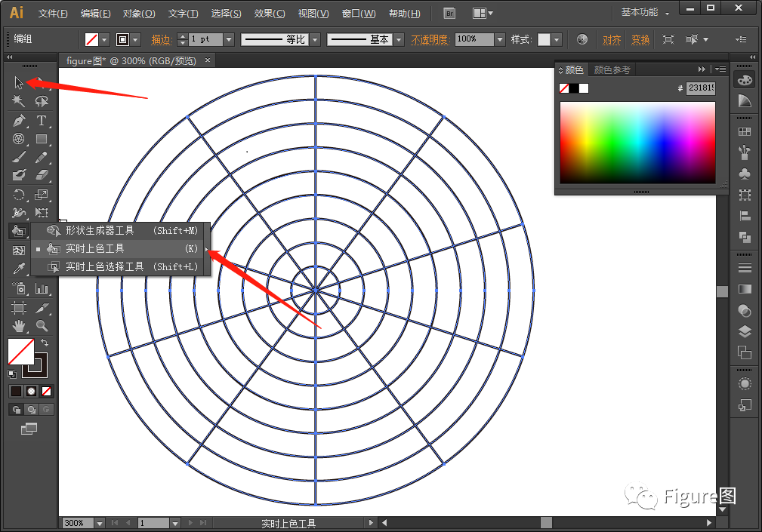Select the Free Transform tool

pyautogui.click(x=42, y=213)
